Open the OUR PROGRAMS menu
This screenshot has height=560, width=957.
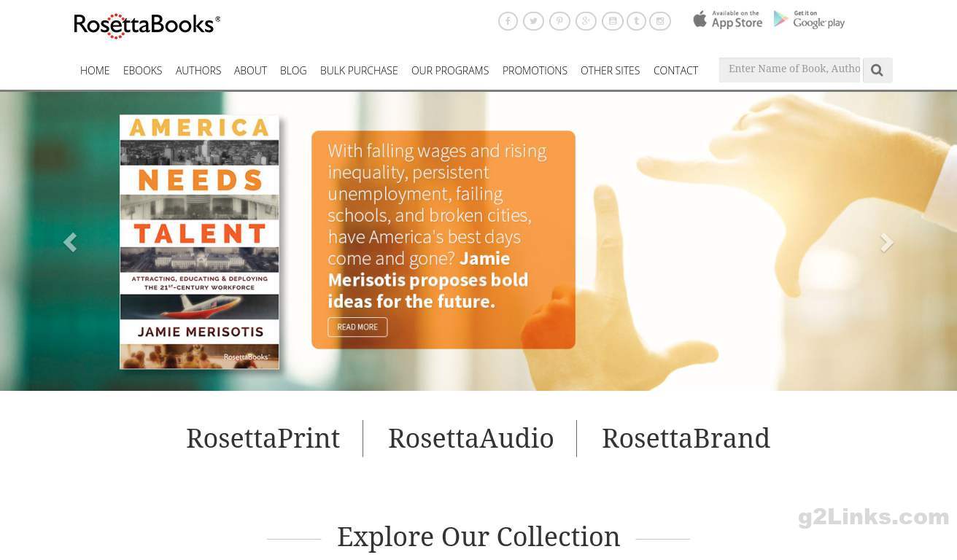[x=450, y=71]
